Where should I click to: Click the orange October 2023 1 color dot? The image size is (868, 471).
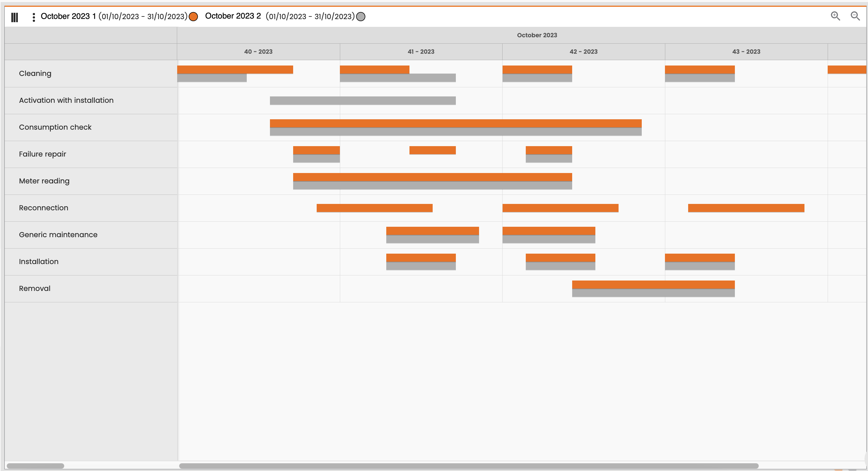point(193,16)
